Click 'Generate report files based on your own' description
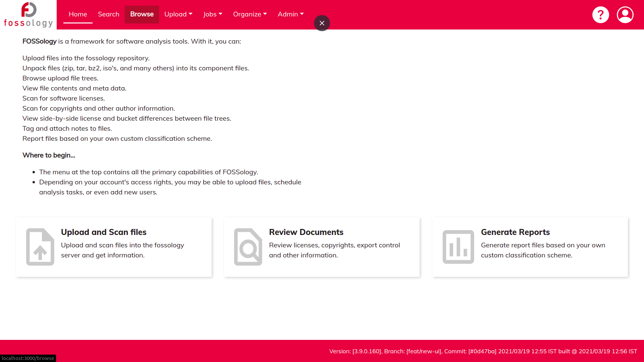644x362 pixels. [x=543, y=250]
